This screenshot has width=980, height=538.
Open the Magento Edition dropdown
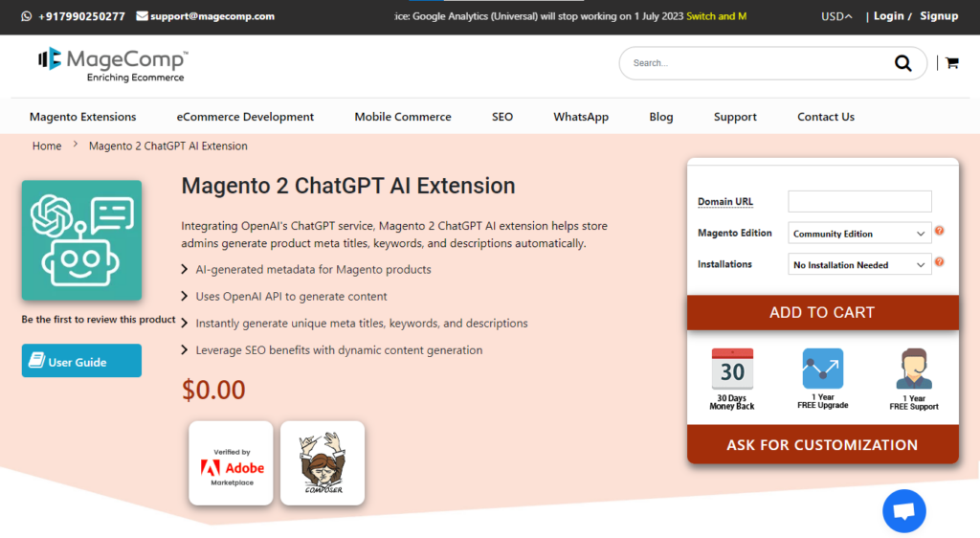point(859,234)
